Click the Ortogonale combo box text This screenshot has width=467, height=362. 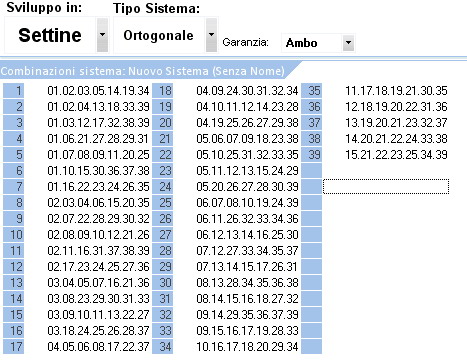coord(158,35)
